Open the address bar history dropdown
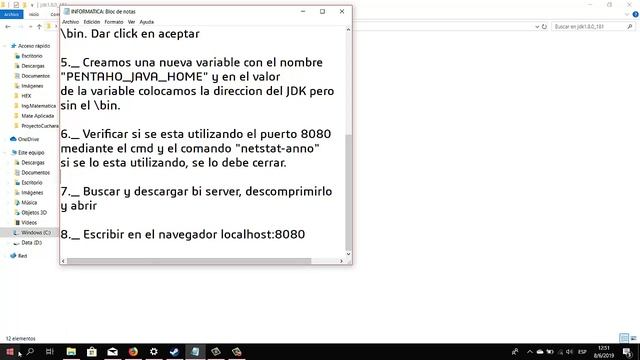Screen dimensions: 640x360 tap(537, 27)
